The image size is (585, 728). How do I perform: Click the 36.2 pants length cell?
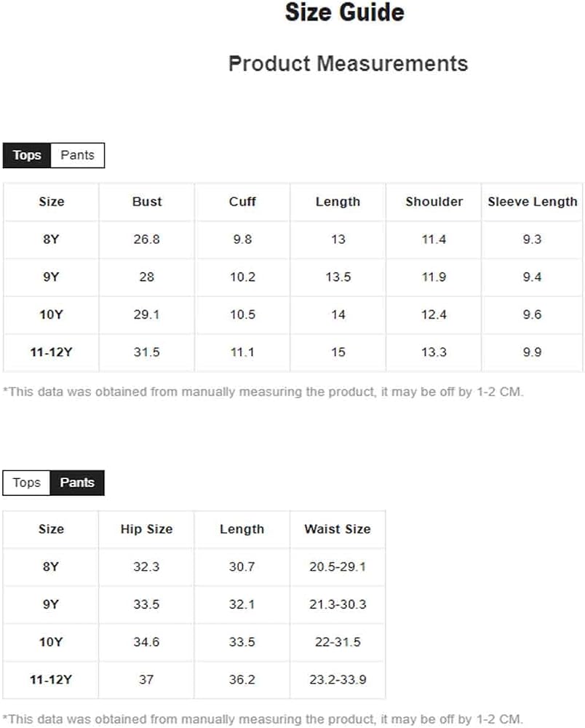coord(242,680)
